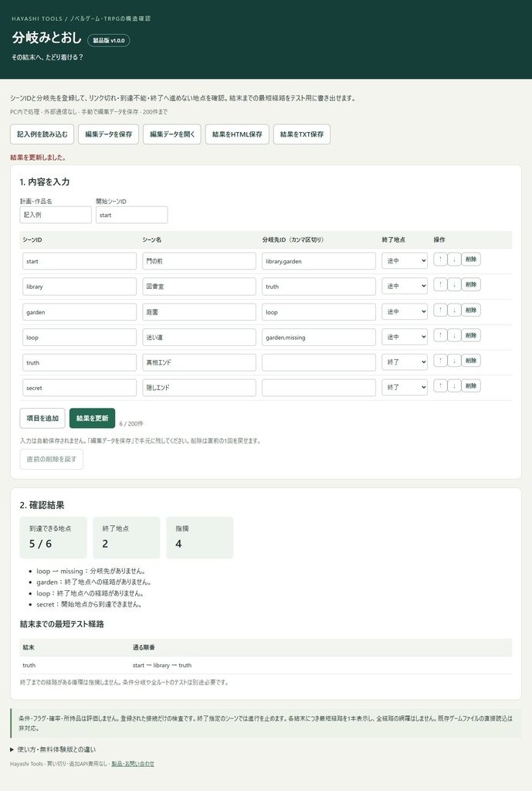Move the start row up

coord(440,260)
